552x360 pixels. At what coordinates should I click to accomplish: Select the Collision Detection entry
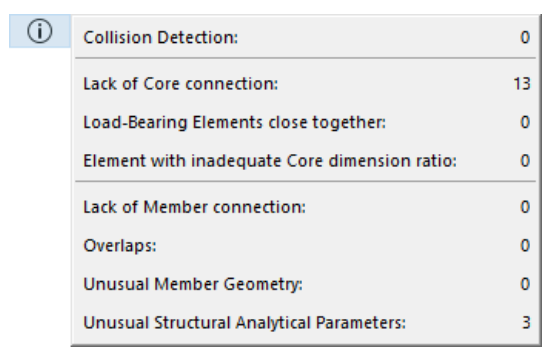coord(306,37)
